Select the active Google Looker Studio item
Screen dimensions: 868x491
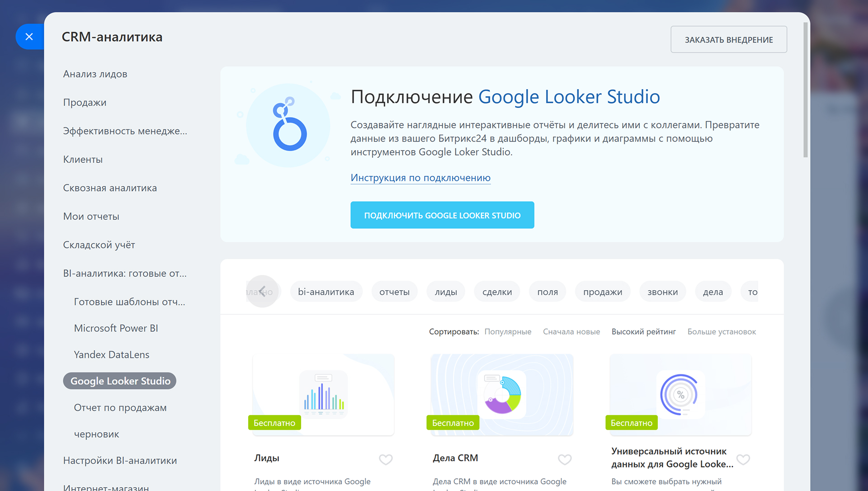coord(120,381)
